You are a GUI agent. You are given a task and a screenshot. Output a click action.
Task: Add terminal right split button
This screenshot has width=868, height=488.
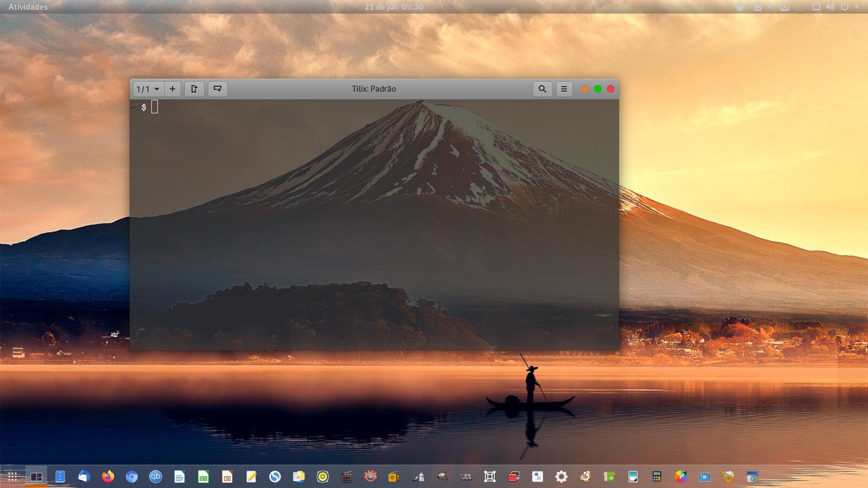click(x=194, y=89)
